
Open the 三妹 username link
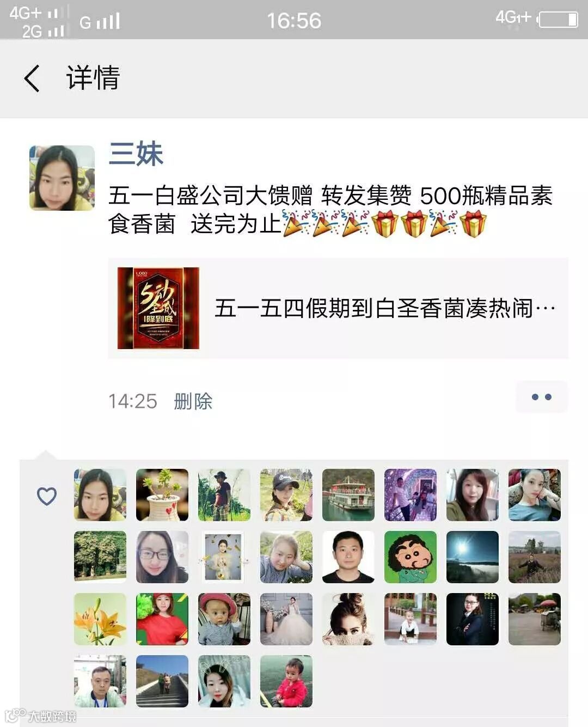coord(136,153)
